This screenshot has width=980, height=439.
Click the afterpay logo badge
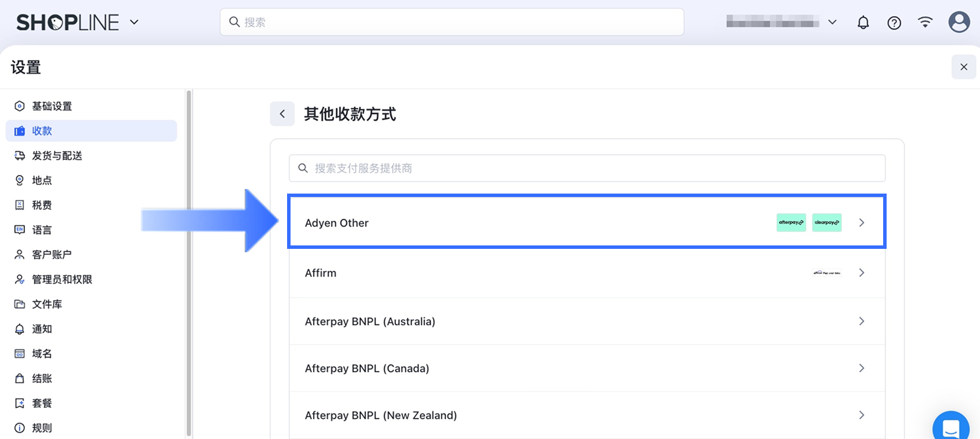pos(791,222)
